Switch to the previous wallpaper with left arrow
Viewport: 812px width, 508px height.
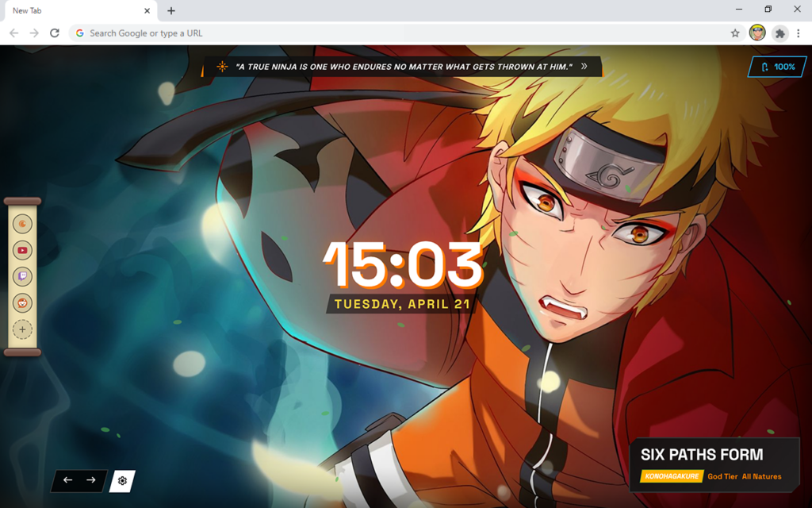[x=68, y=480]
